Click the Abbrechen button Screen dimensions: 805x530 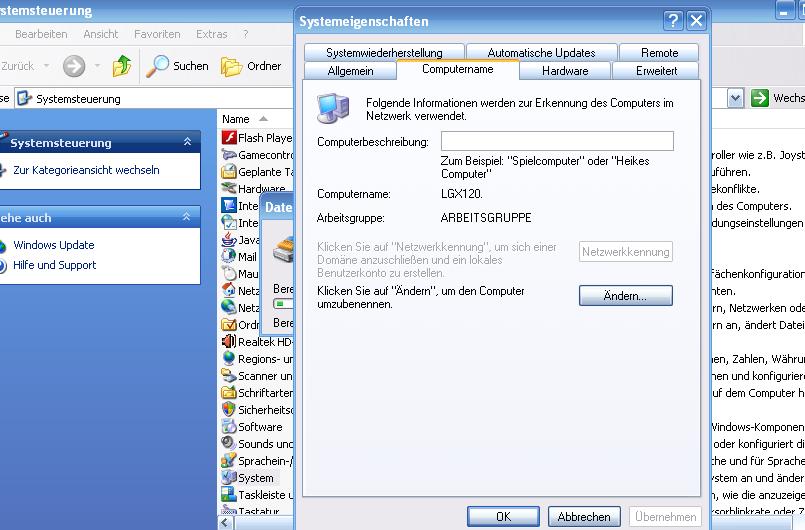pyautogui.click(x=584, y=516)
